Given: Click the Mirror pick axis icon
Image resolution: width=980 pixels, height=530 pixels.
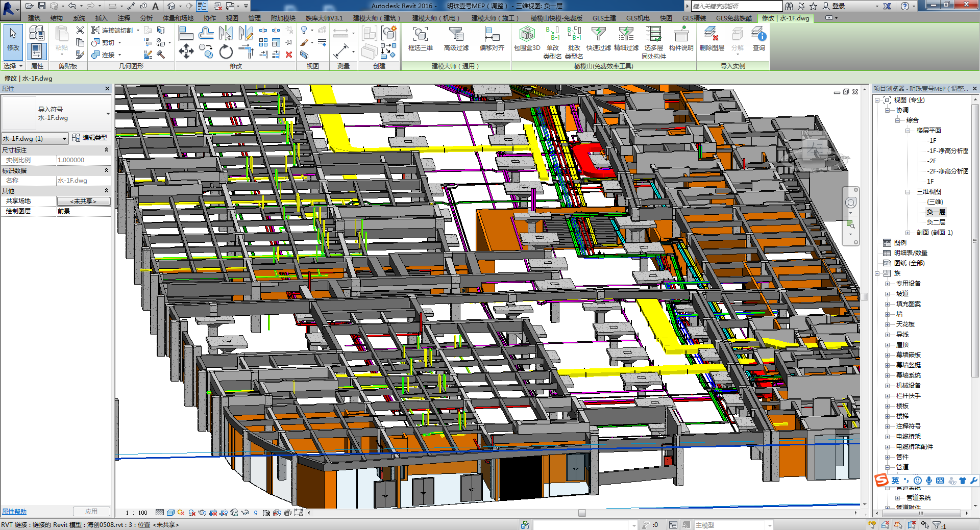Looking at the screenshot, I should point(226,34).
